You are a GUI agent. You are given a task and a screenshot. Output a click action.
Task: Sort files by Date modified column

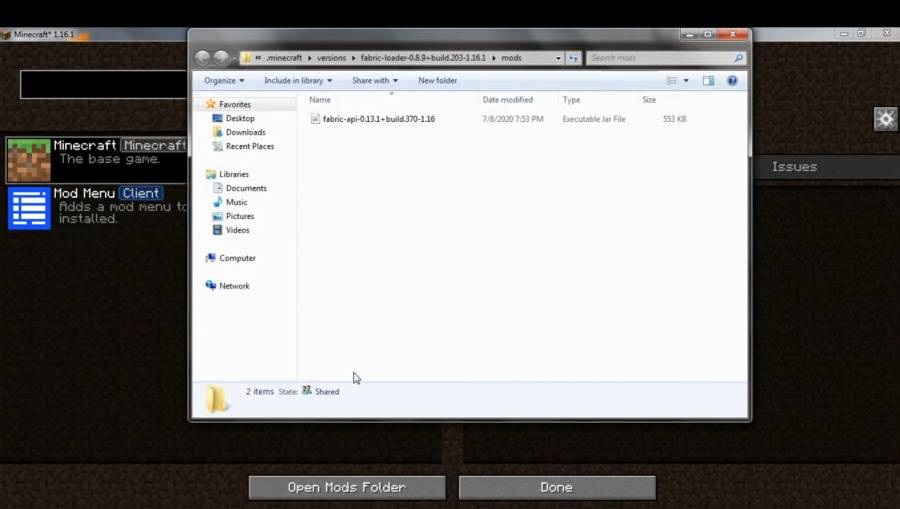(x=507, y=100)
